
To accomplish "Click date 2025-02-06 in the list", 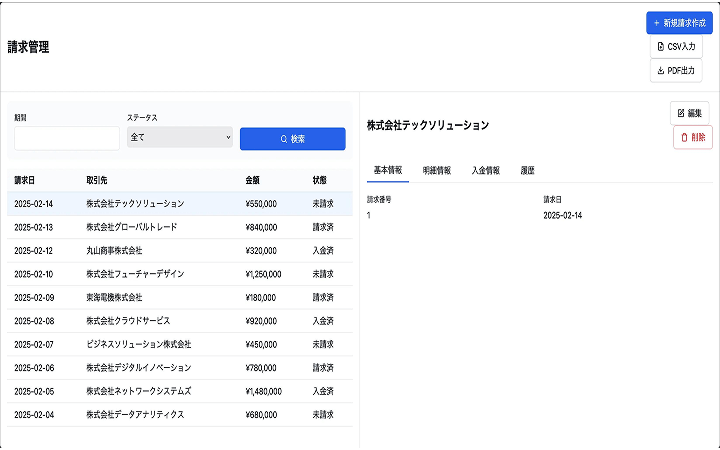I will [x=34, y=368].
